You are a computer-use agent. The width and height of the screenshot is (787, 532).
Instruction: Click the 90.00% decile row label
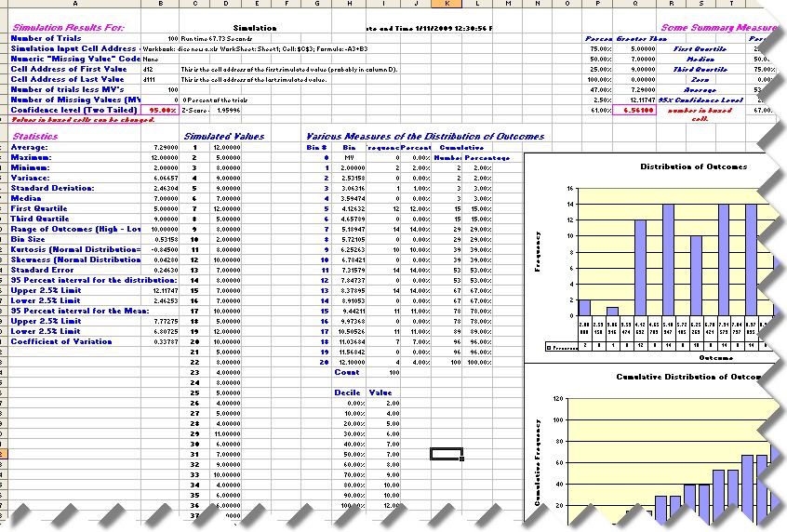click(354, 496)
